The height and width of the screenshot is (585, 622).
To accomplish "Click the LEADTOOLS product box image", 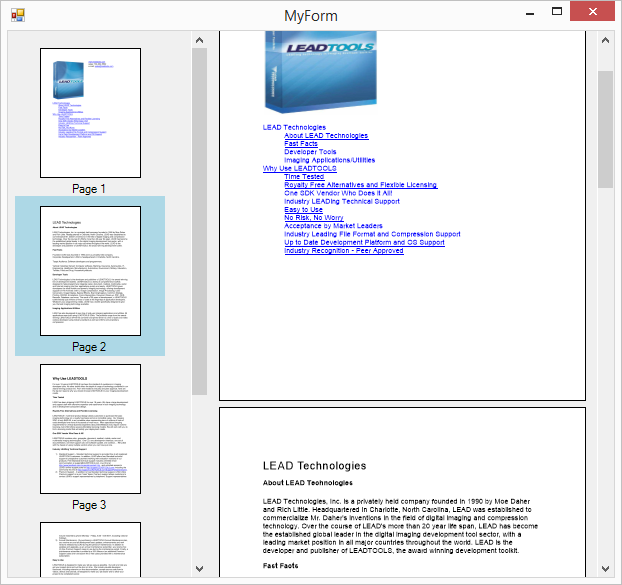I will 321,71.
